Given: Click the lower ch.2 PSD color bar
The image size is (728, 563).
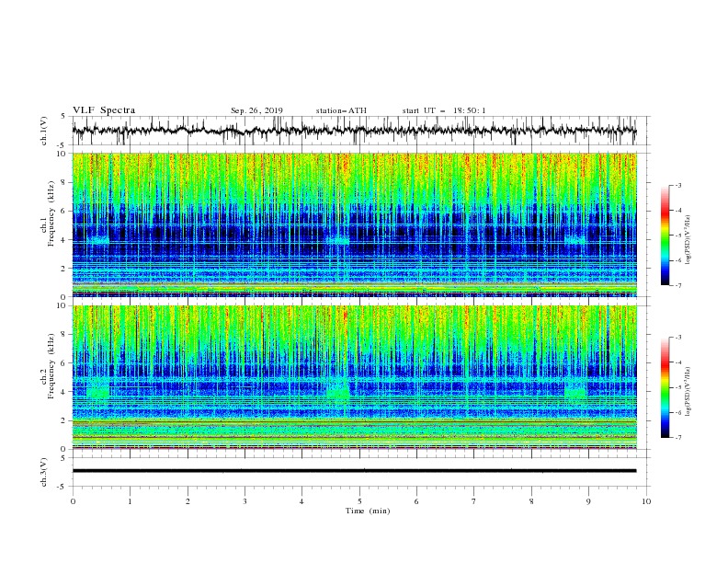Looking at the screenshot, I should [665, 387].
